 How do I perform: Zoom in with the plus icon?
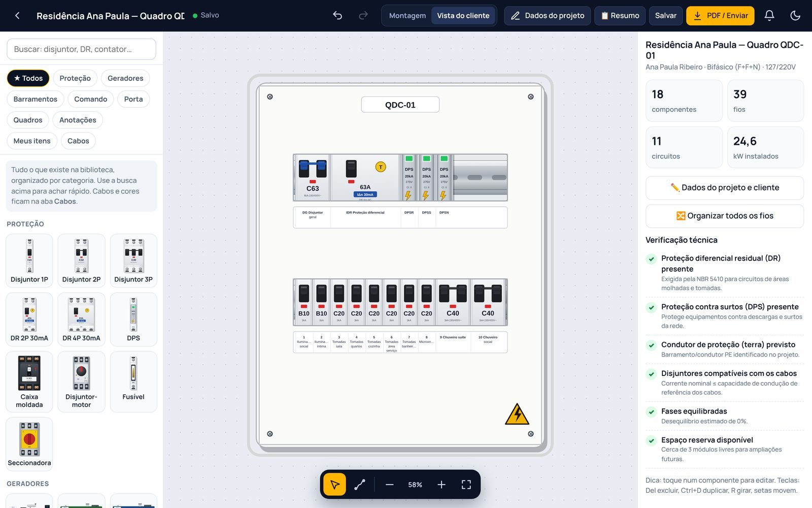click(442, 485)
